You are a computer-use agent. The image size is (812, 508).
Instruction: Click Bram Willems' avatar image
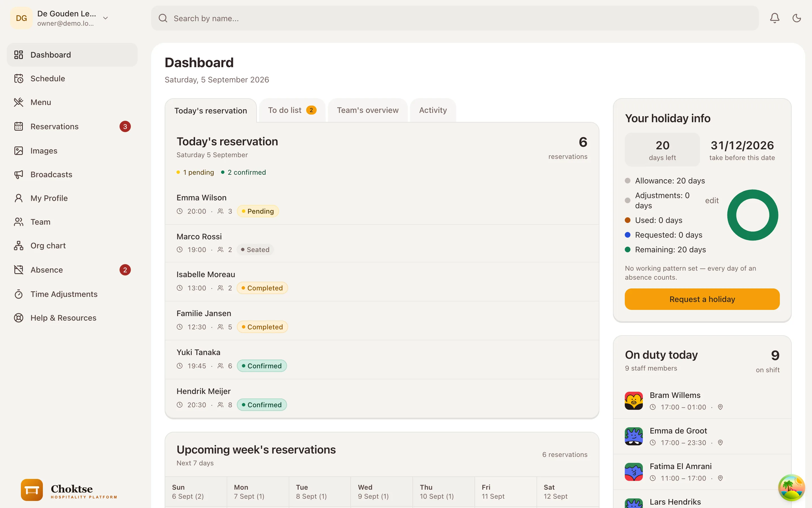634,401
